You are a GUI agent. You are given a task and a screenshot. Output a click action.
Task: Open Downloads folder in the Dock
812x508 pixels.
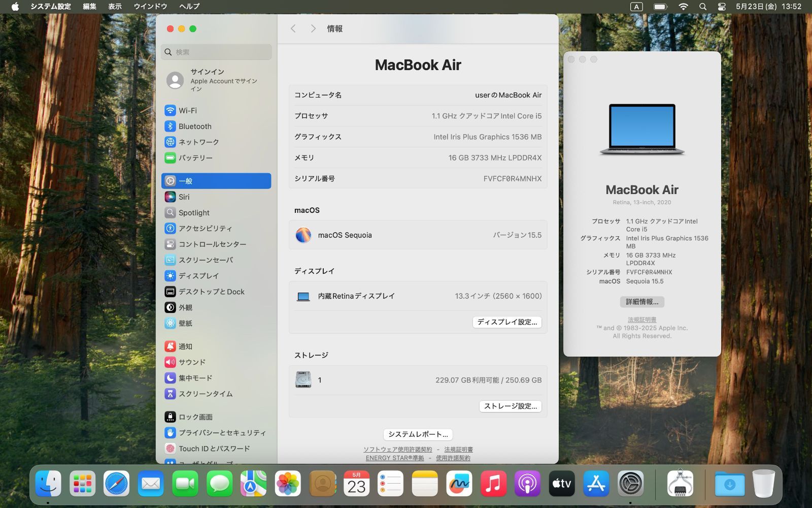(730, 483)
